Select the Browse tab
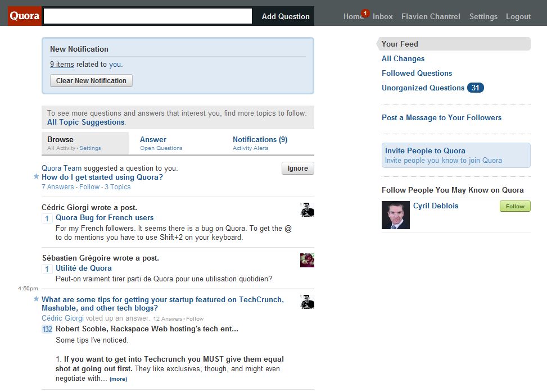The image size is (547, 392). [x=85, y=143]
